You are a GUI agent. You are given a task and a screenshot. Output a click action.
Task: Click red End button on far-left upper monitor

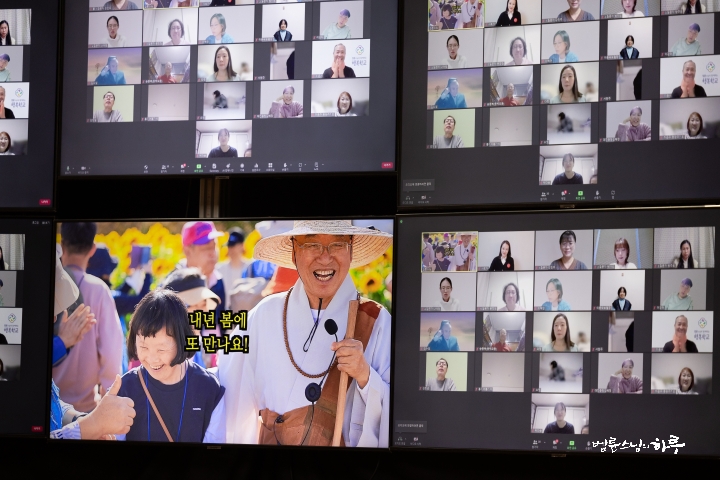[x=45, y=202]
